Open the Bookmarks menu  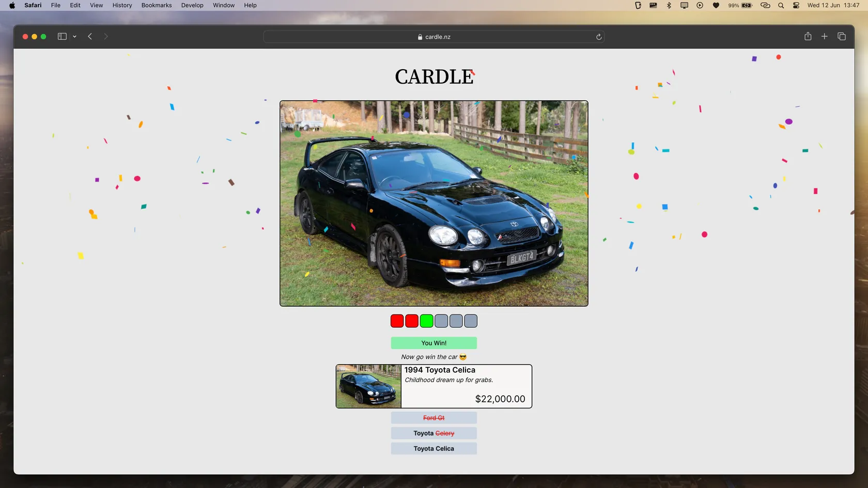pyautogui.click(x=157, y=5)
